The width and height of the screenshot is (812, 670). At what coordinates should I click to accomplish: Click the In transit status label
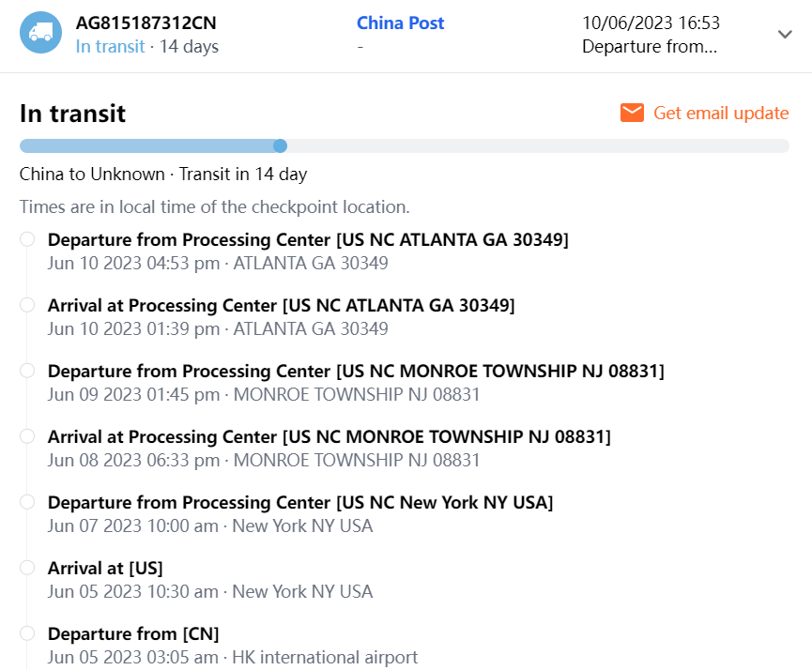[x=110, y=46]
